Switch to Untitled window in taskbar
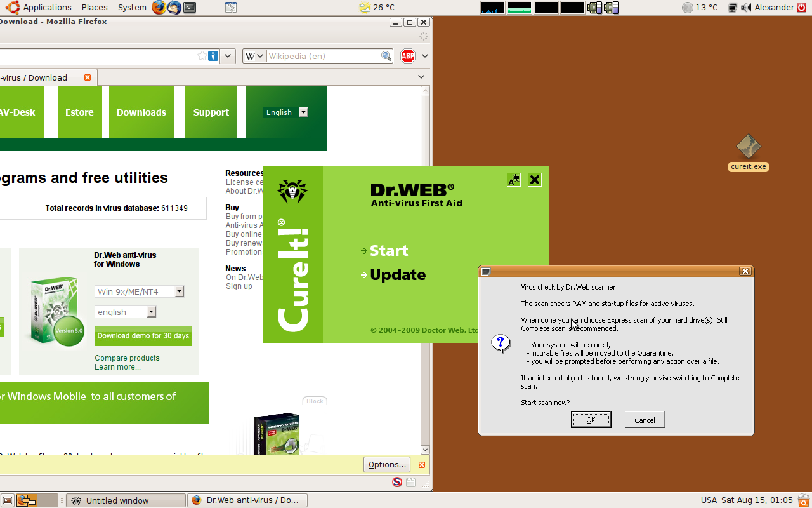Image resolution: width=812 pixels, height=508 pixels. tap(126, 500)
